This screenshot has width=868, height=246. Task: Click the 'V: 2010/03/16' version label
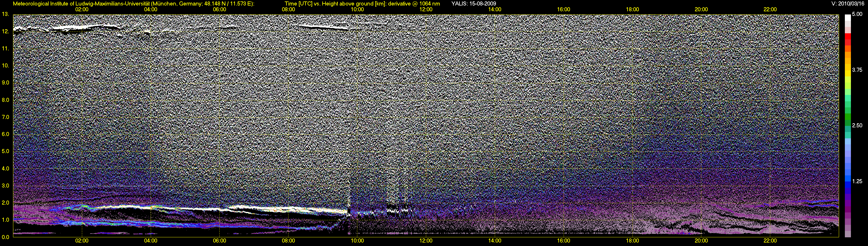pos(848,4)
